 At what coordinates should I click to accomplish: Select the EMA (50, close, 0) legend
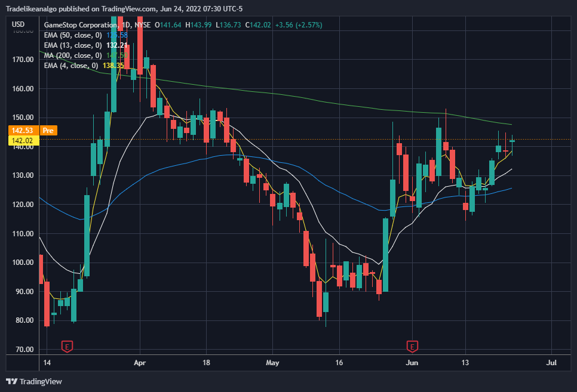coord(73,35)
